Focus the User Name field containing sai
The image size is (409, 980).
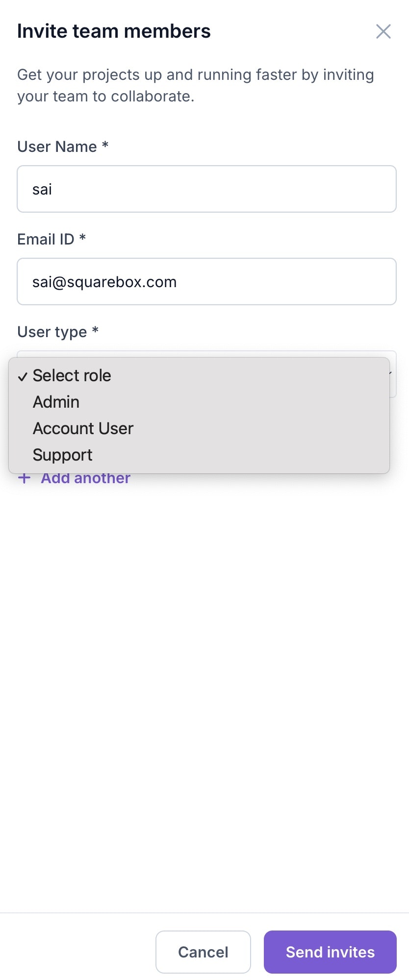pos(206,189)
